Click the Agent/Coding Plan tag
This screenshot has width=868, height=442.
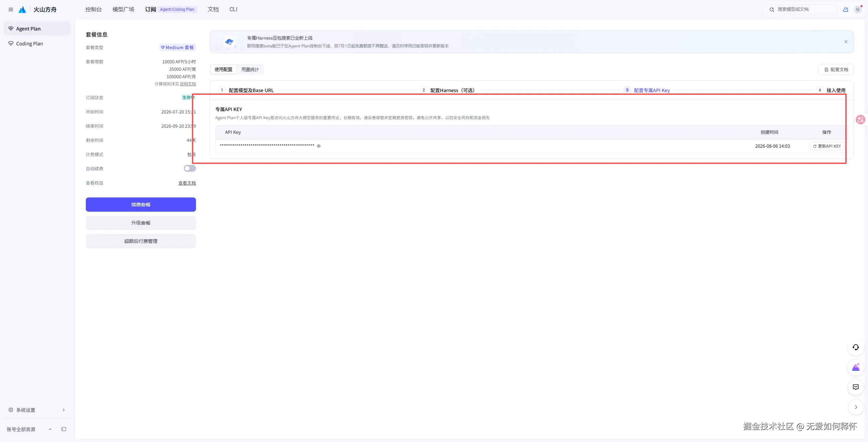tap(177, 9)
